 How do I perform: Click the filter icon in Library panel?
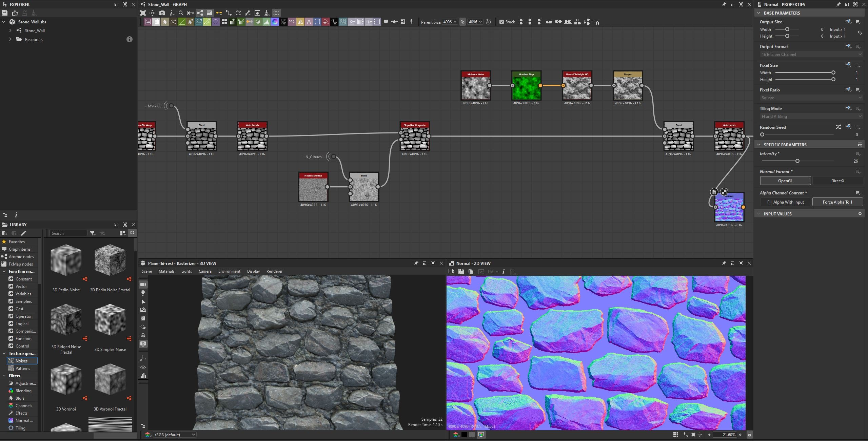[93, 233]
